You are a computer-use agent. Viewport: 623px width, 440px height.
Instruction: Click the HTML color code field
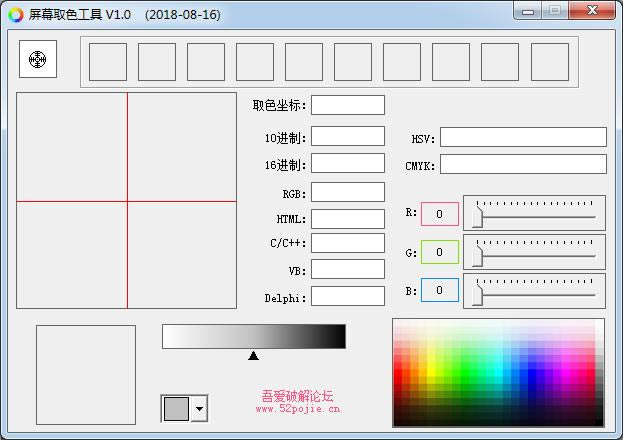click(348, 219)
